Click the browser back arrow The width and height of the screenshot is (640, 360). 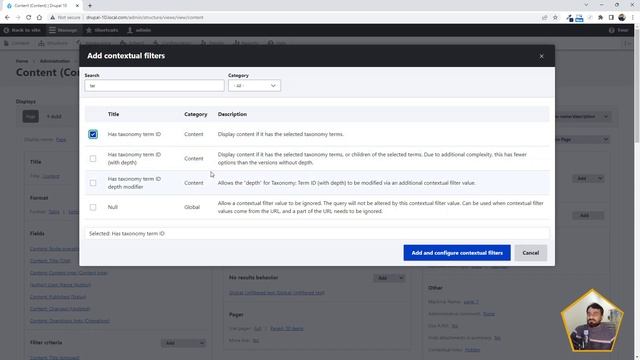click(7, 18)
